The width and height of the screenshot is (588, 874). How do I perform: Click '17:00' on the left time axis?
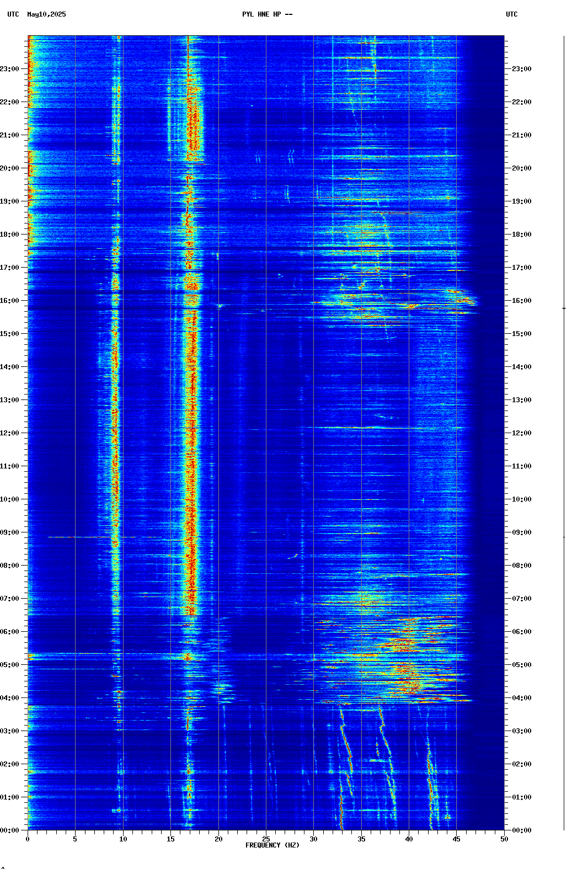point(9,268)
